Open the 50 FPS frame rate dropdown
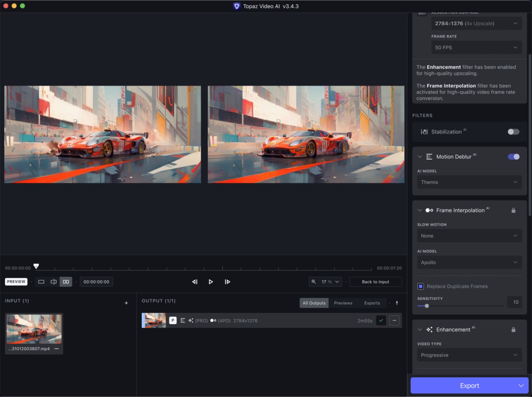 [476, 47]
